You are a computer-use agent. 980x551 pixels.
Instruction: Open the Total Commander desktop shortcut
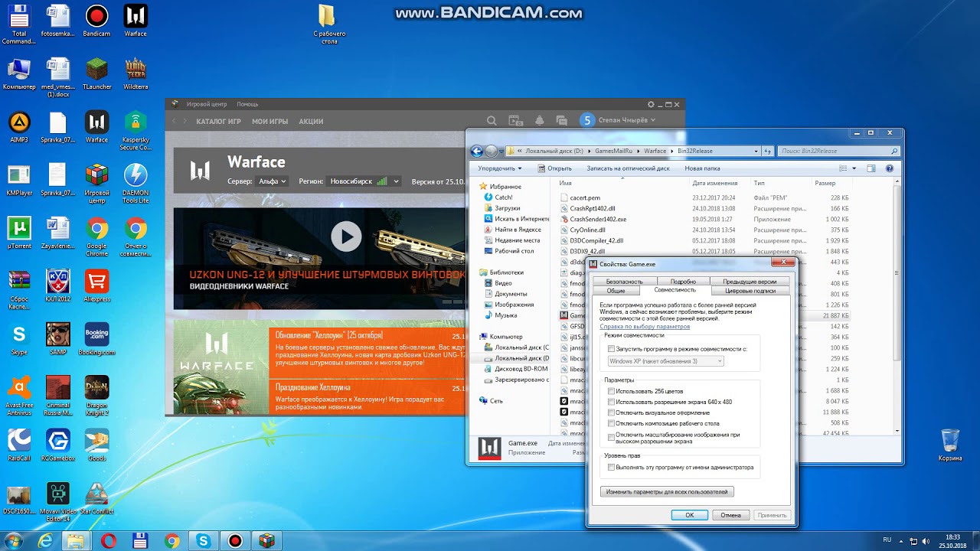tap(18, 23)
